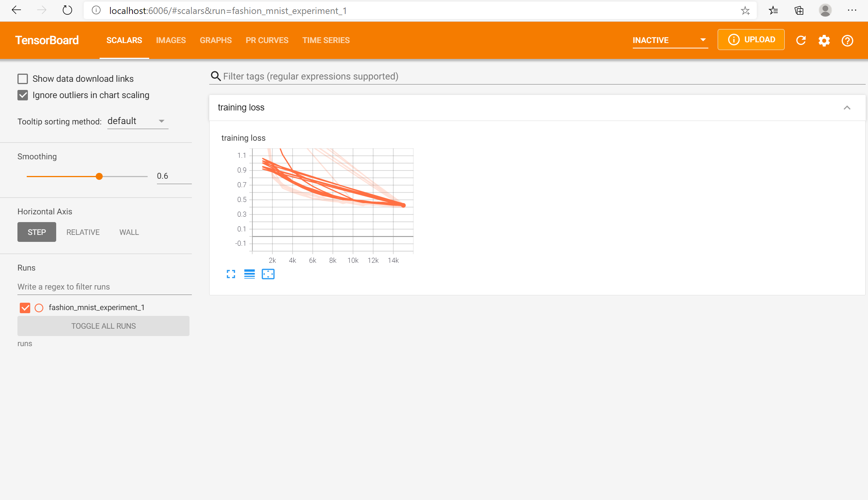Open the PR CURVES tab
868x500 pixels.
267,40
